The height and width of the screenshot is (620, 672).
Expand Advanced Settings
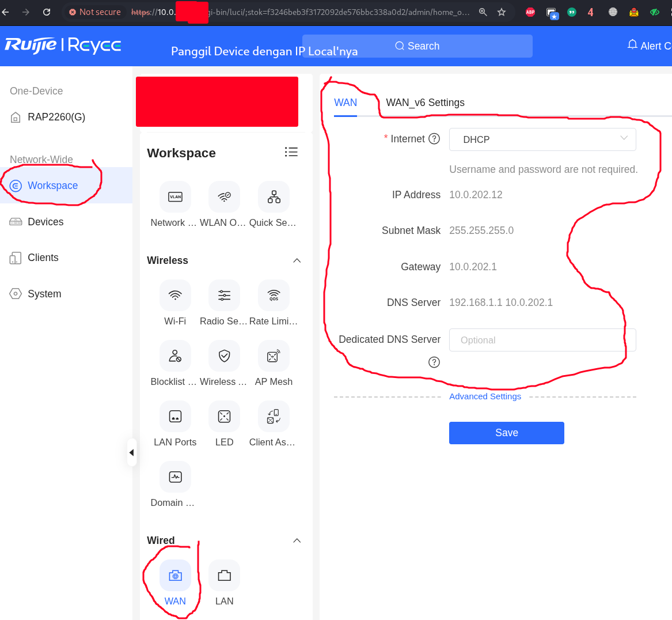485,396
